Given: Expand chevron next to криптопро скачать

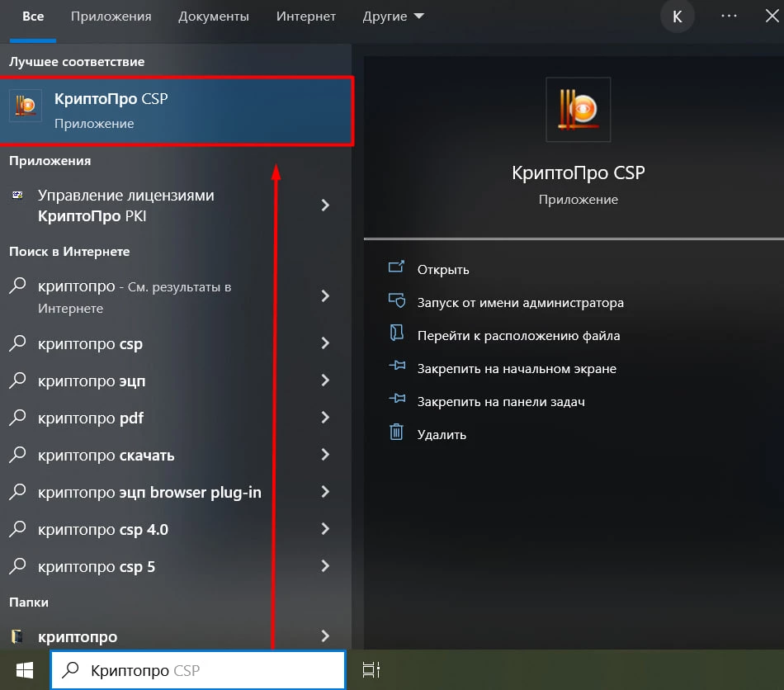Looking at the screenshot, I should (x=325, y=455).
